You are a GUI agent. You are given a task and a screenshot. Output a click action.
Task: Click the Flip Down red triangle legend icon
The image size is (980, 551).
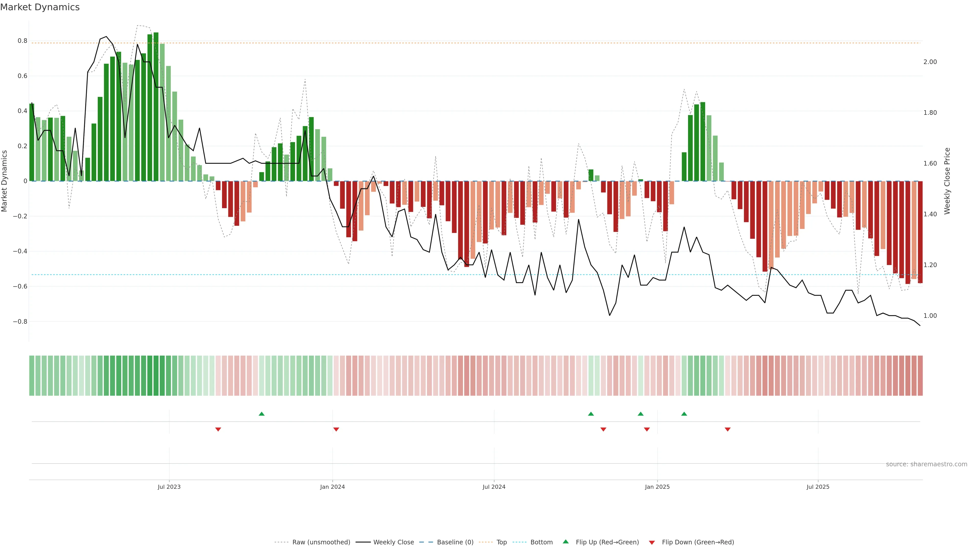coord(652,542)
